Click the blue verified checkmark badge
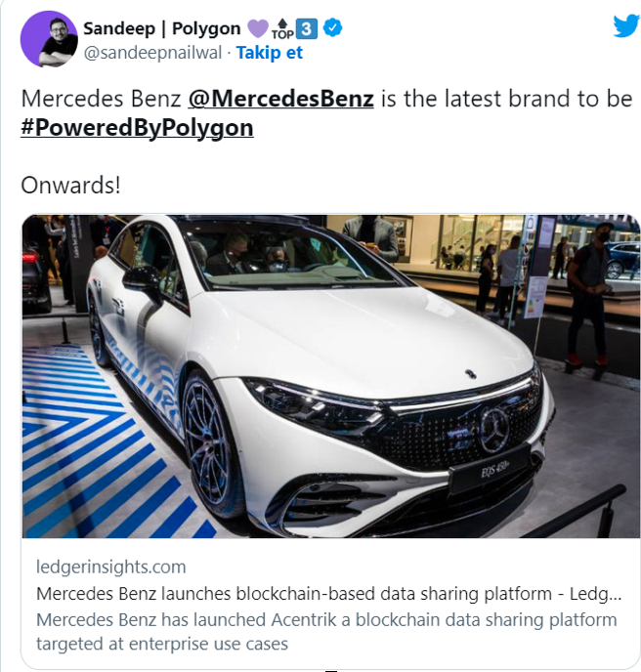Viewport: 641px width, 672px height. (332, 28)
